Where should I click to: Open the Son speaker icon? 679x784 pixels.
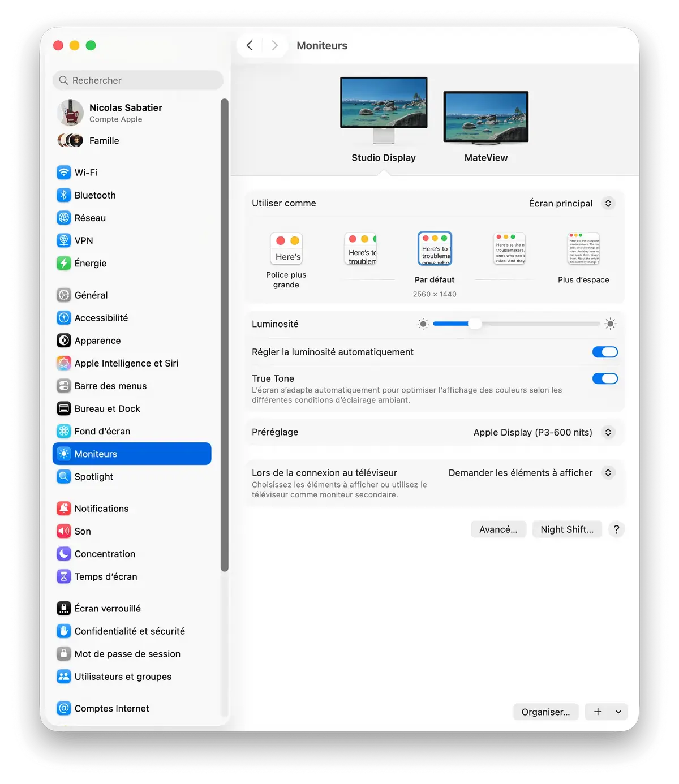coord(64,531)
